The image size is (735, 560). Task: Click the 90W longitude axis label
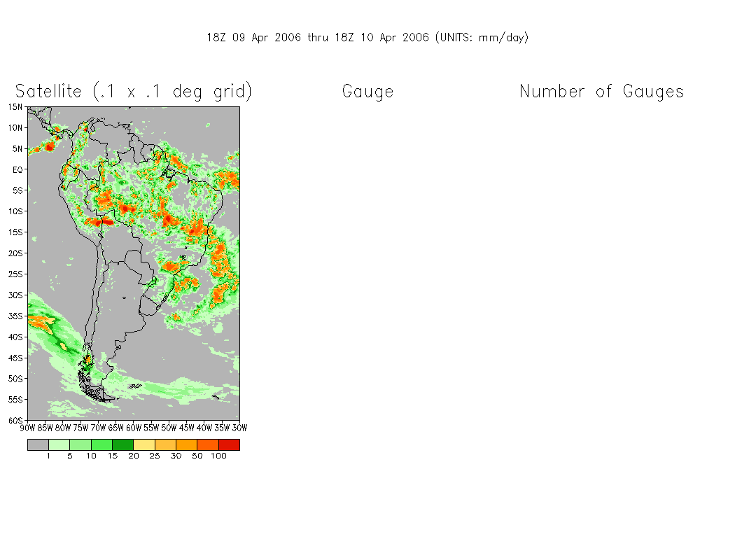(x=28, y=428)
